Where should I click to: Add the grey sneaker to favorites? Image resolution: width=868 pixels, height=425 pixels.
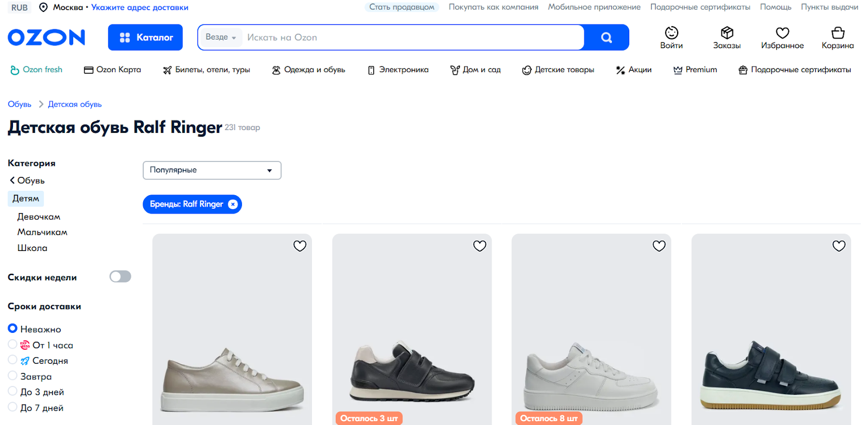(x=300, y=246)
